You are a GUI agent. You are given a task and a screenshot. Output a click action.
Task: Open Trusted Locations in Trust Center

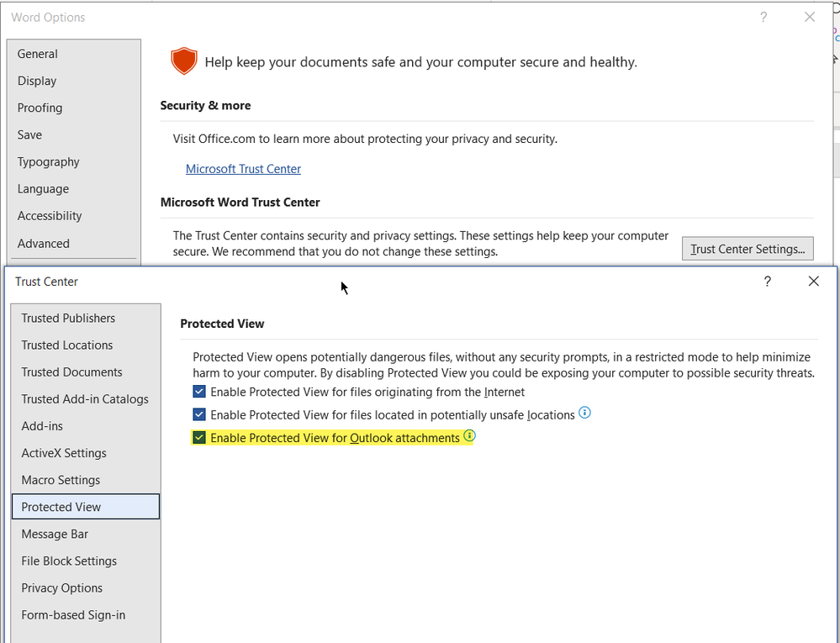point(86,345)
